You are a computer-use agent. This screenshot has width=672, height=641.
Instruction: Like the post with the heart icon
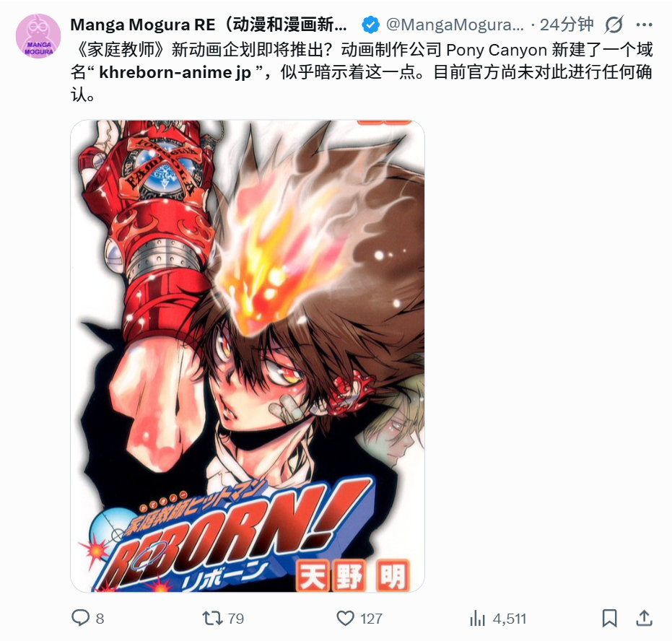[345, 619]
